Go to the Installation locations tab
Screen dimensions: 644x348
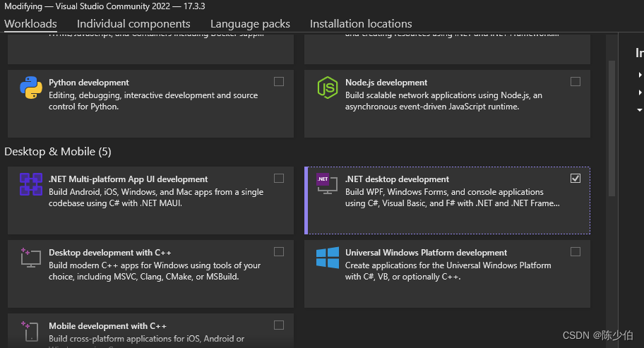pyautogui.click(x=361, y=24)
